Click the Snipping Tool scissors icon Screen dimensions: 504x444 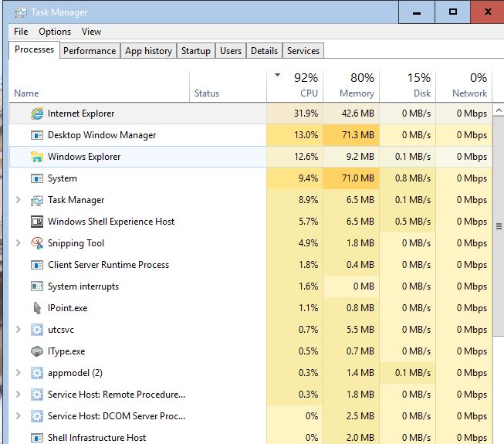pos(37,243)
